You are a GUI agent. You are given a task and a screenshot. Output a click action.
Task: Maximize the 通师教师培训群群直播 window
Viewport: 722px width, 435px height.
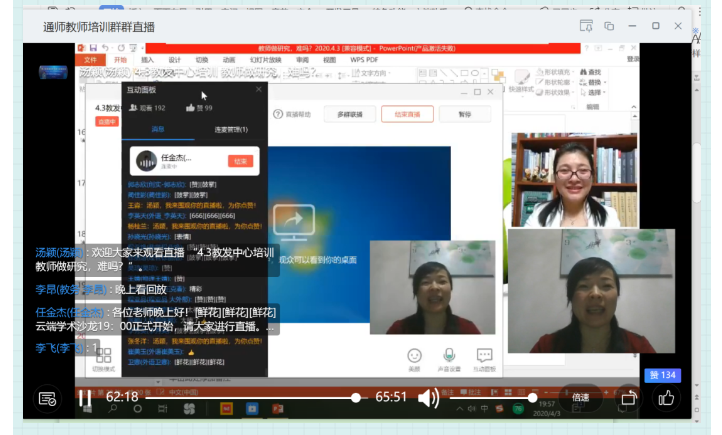click(655, 26)
